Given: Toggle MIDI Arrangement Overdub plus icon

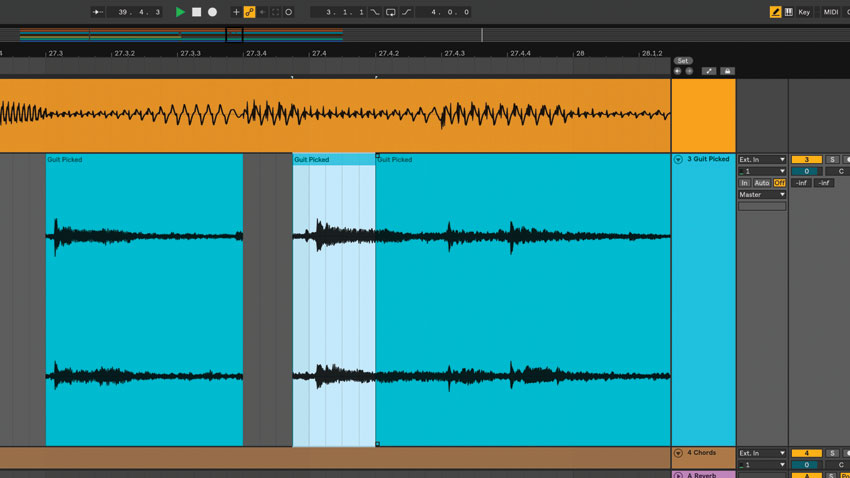Looking at the screenshot, I should point(236,12).
